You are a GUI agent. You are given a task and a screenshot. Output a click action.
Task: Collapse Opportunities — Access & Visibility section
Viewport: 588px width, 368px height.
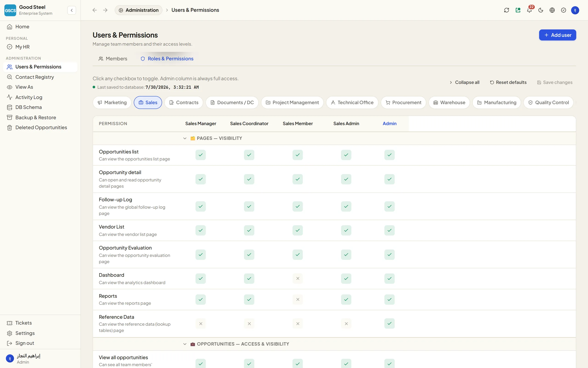click(x=185, y=344)
